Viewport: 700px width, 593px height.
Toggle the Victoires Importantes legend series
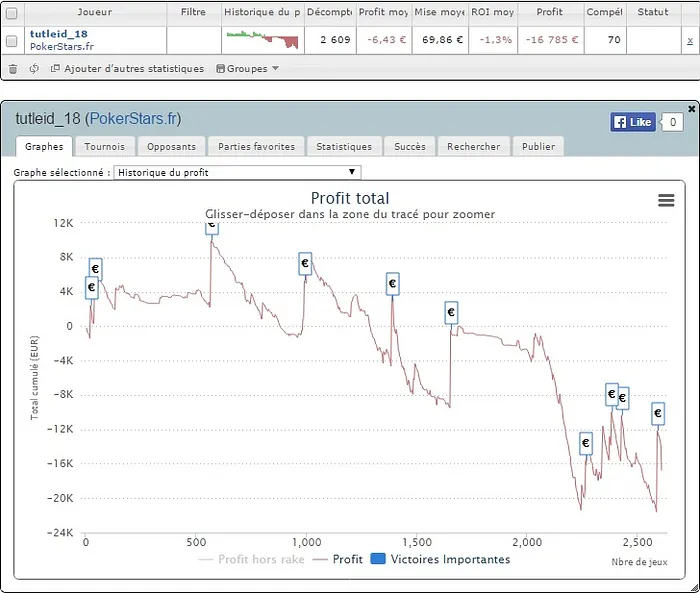(x=441, y=559)
